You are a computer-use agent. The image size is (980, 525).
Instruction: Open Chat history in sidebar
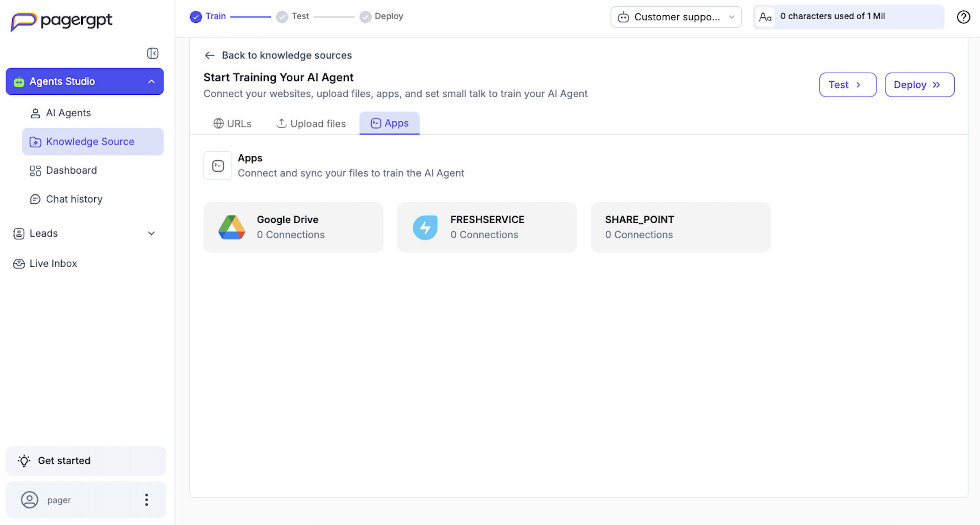74,199
